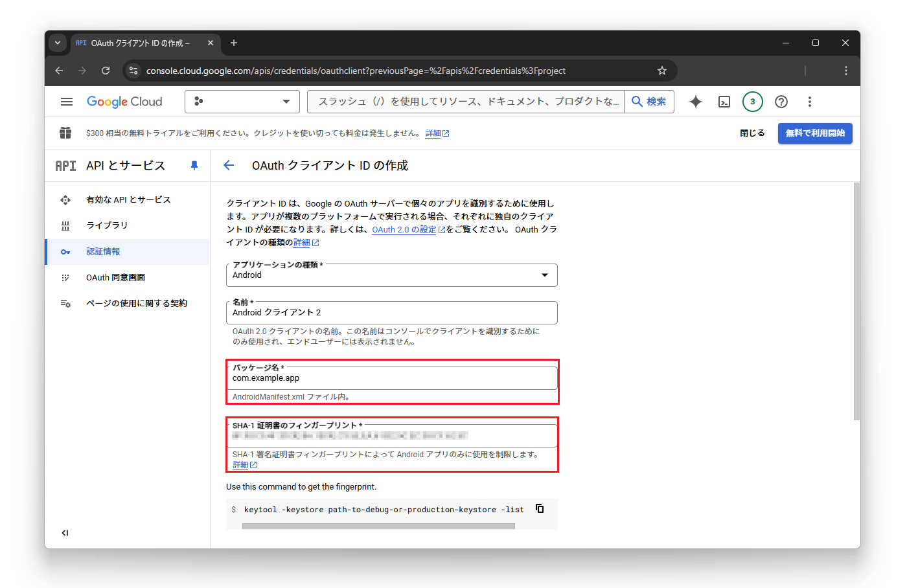This screenshot has height=588, width=907.
Task: Click the ページの使用に関する契約 settings icon
Action: click(65, 304)
